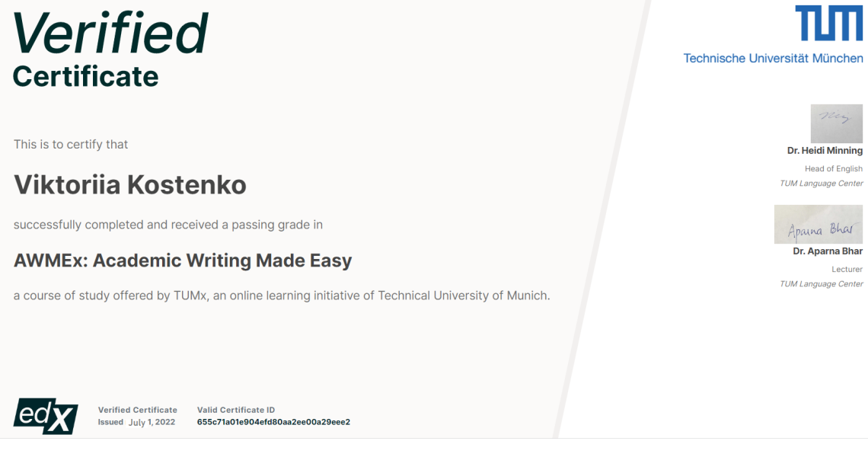Click the Verified Certificate footer label
868x457 pixels.
pos(137,410)
